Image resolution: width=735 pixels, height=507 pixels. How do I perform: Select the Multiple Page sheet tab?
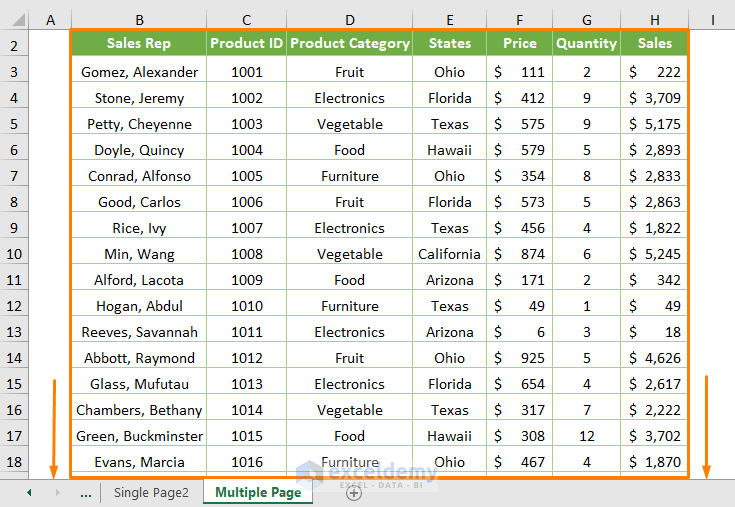click(x=258, y=493)
